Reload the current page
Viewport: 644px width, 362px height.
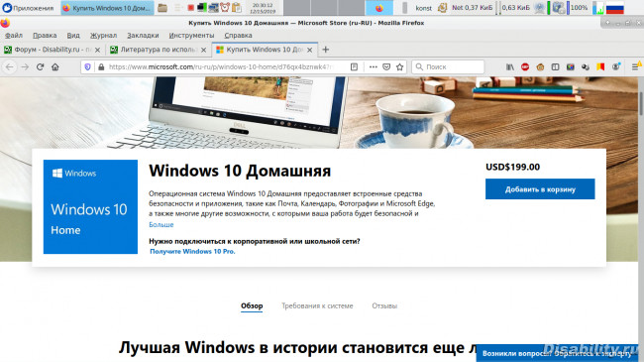click(x=40, y=66)
